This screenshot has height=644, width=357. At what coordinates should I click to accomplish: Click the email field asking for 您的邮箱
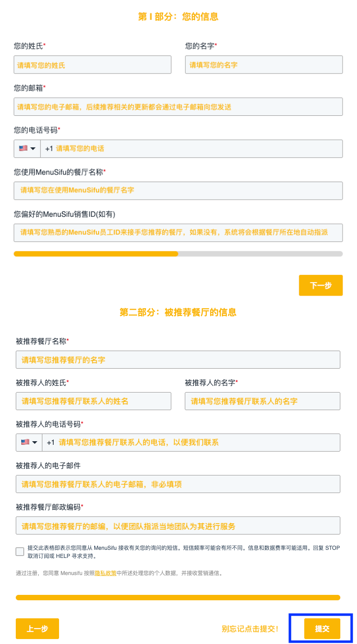(178, 106)
